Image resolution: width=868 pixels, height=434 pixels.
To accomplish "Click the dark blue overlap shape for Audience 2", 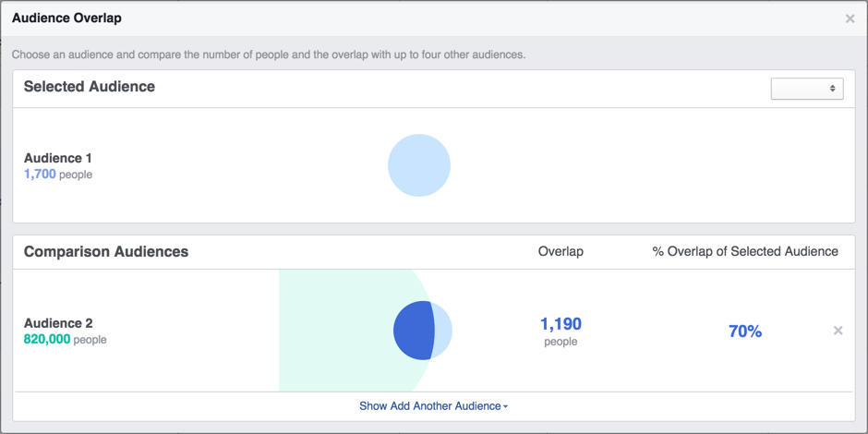I will [414, 331].
